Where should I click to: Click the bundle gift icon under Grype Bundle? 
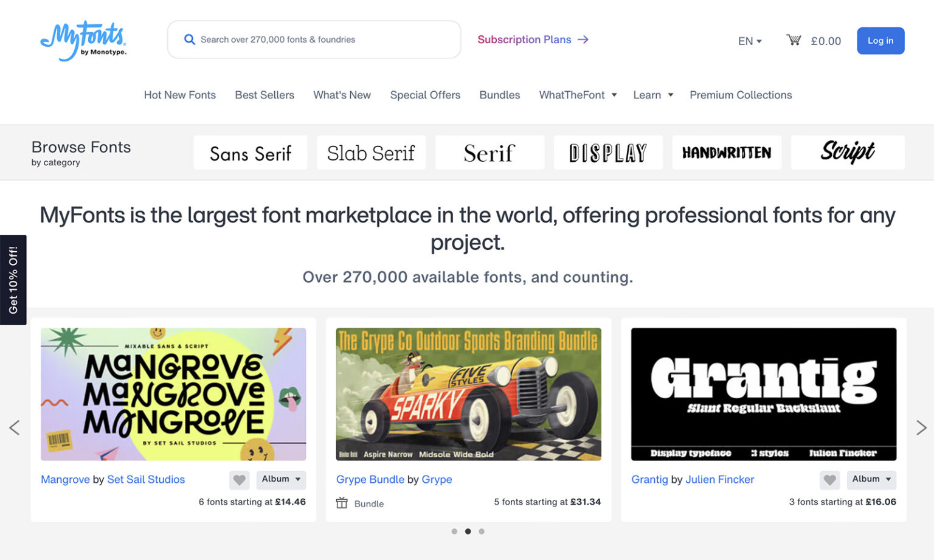(342, 503)
